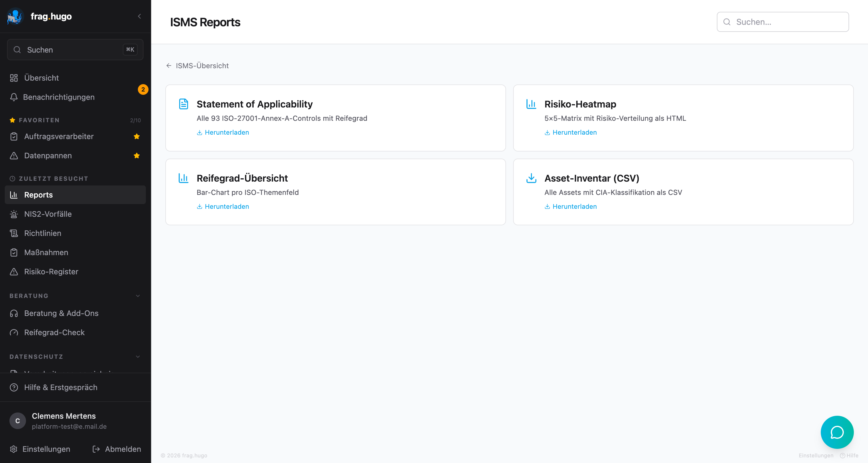Open Reifegrad-Check in the sidebar

tap(75, 332)
